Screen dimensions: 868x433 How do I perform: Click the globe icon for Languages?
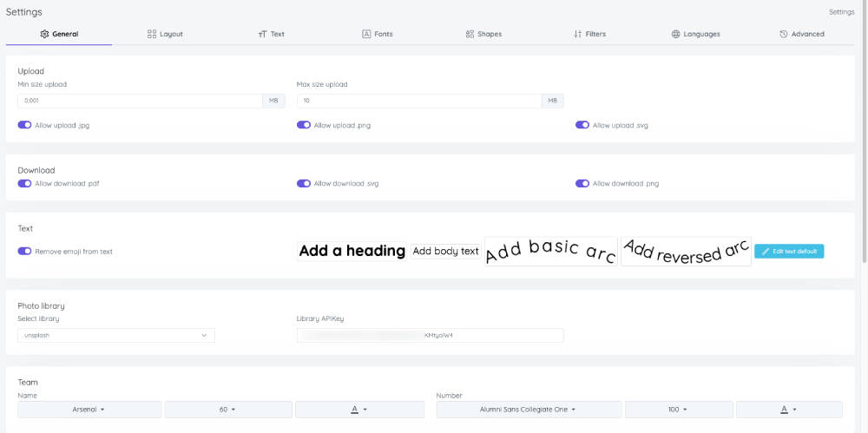(675, 34)
